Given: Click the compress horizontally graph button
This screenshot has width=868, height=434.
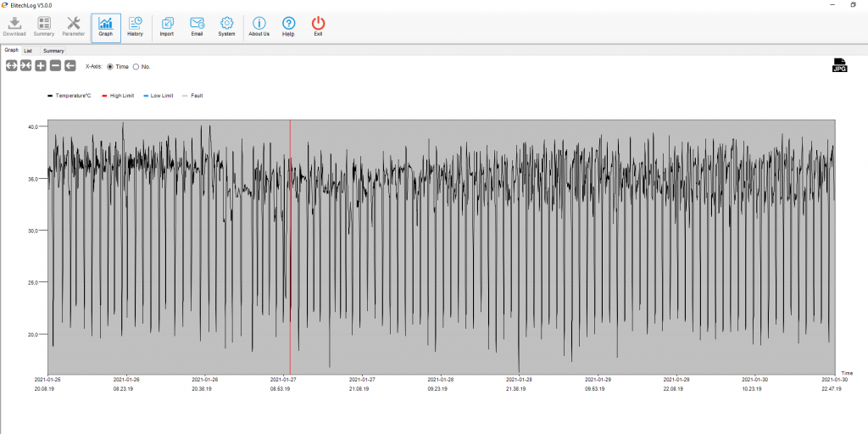Looking at the screenshot, I should click(26, 66).
